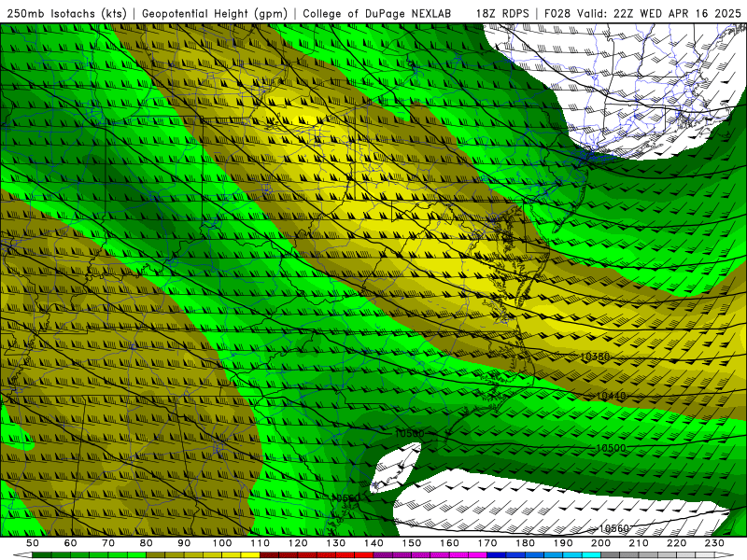Image resolution: width=747 pixels, height=560 pixels.
Task: Pick the darkest blue swatch on the color bar
Action: (497, 555)
